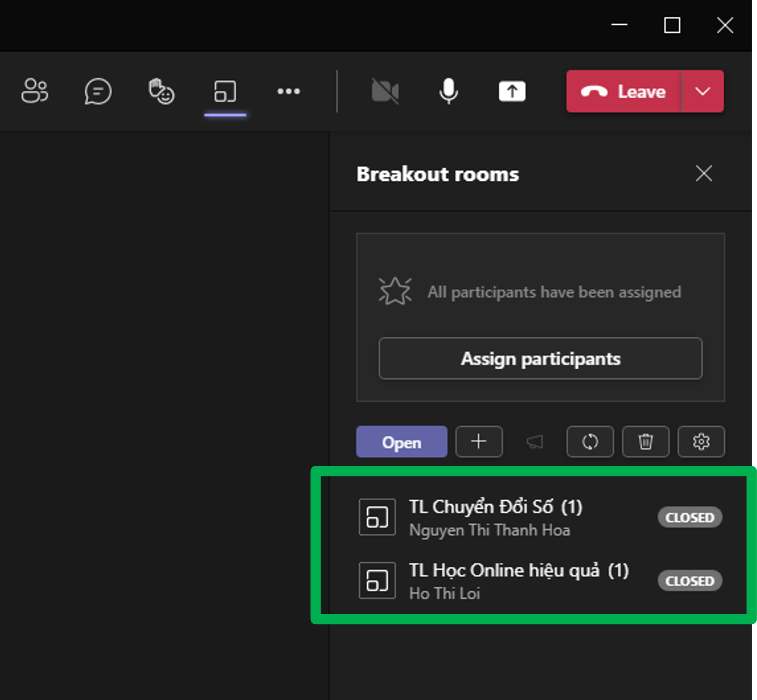Add a new room with plus icon

point(479,441)
